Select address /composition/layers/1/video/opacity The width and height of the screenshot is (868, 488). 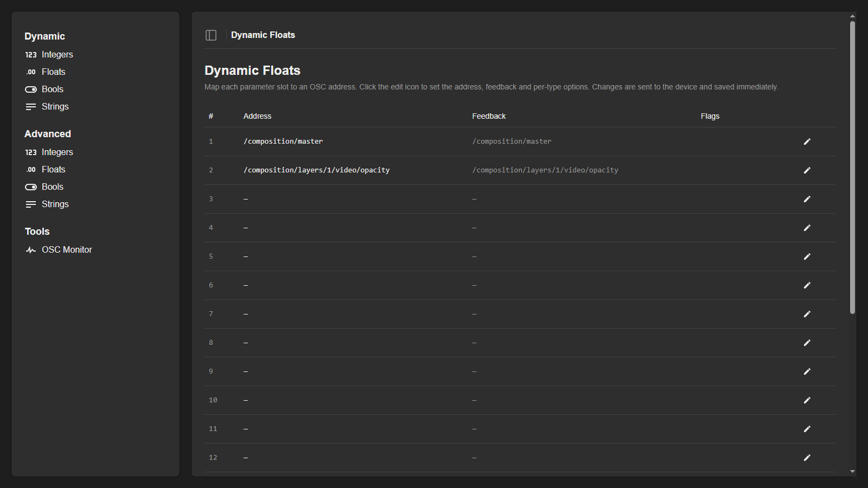[x=317, y=170]
